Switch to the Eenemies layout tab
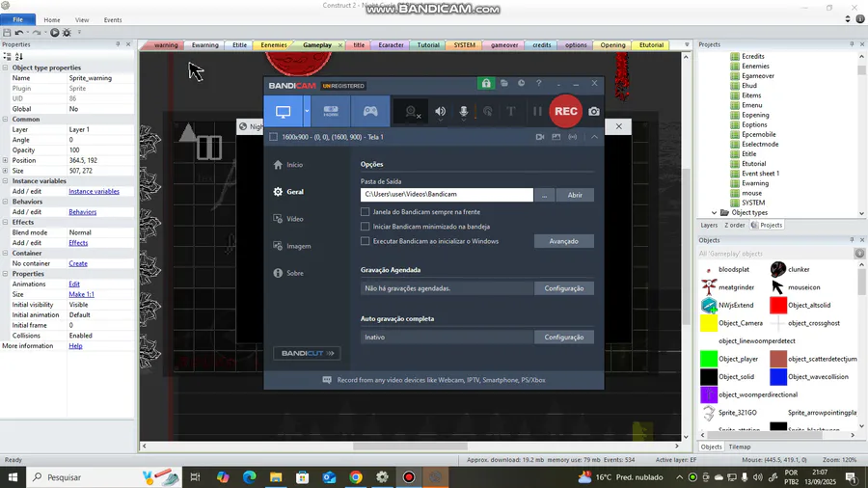Image resolution: width=868 pixels, height=488 pixels. tap(274, 44)
